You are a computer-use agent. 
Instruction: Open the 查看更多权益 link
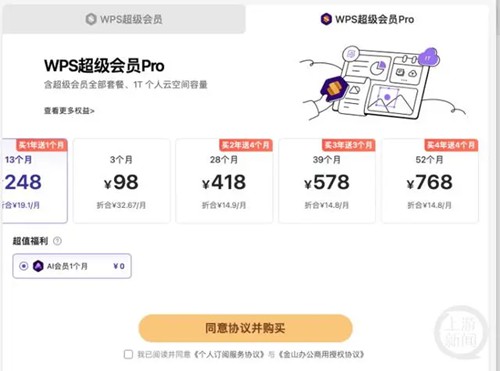click(69, 111)
